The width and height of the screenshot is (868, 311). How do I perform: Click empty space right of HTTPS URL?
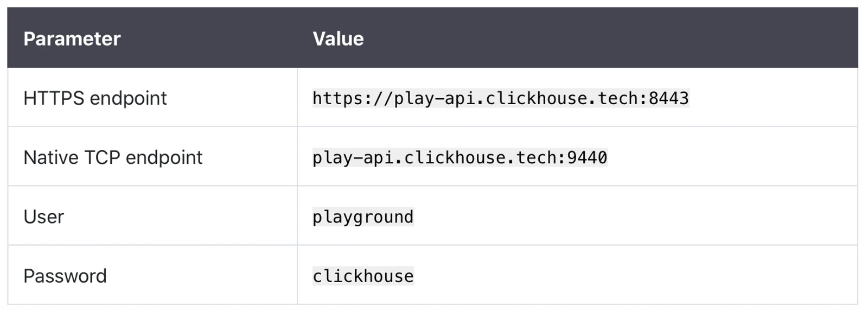click(x=773, y=98)
